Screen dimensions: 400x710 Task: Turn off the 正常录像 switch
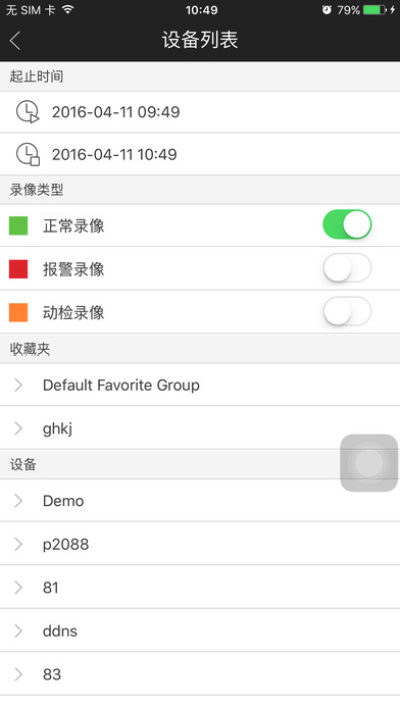pyautogui.click(x=347, y=225)
